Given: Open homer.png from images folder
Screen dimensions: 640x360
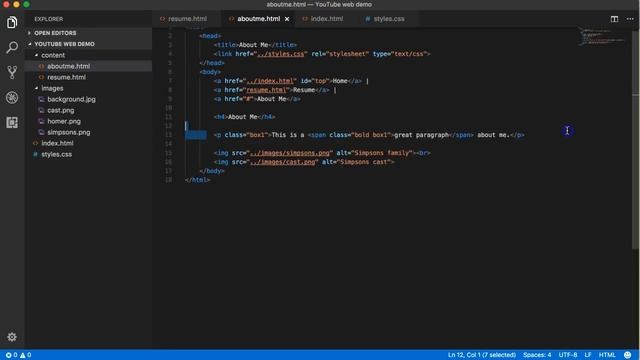Looking at the screenshot, I should tap(64, 121).
